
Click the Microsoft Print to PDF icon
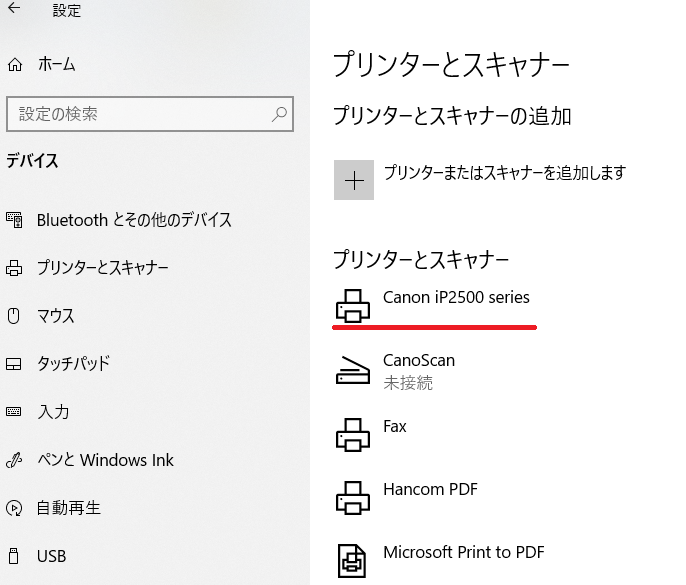tap(352, 561)
